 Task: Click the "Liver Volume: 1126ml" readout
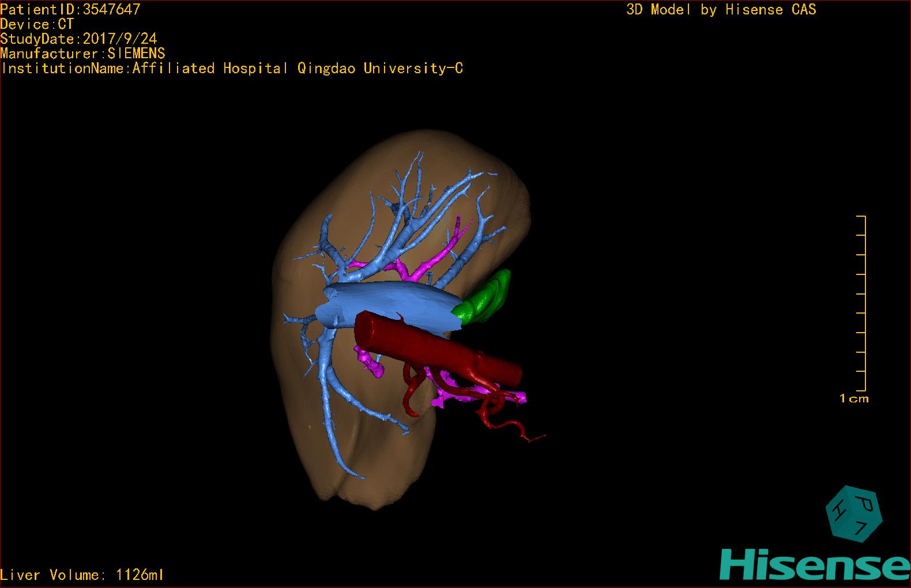tap(82, 575)
